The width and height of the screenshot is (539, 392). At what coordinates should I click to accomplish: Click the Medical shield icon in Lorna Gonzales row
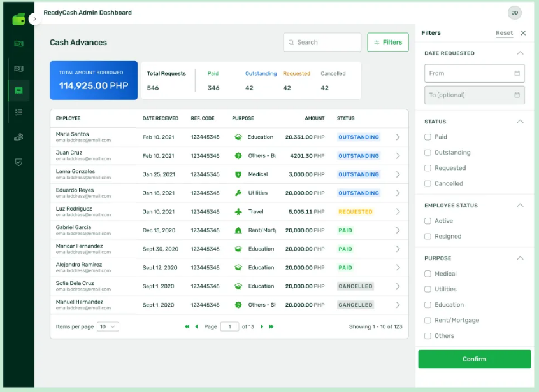(x=238, y=174)
